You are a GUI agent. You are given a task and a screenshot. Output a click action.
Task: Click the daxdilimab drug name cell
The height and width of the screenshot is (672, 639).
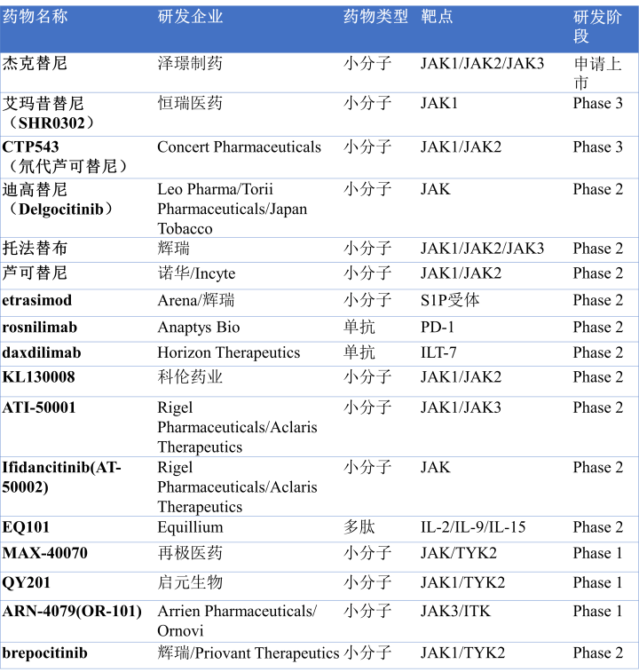pyautogui.click(x=42, y=352)
